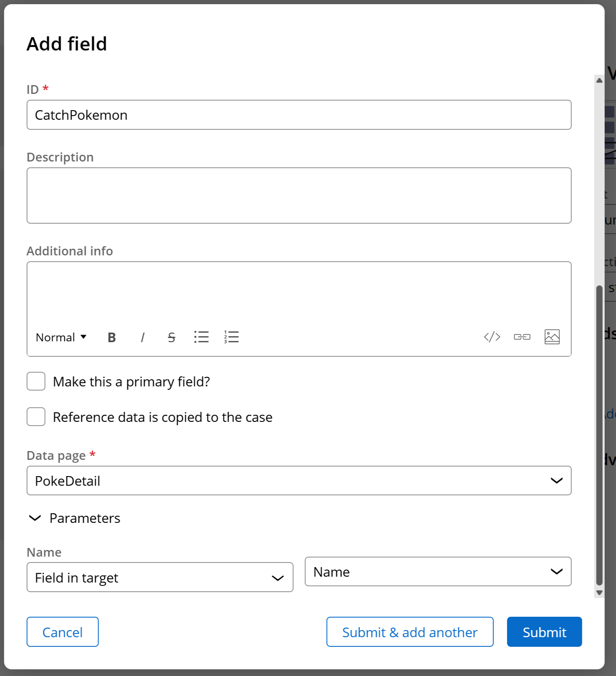
Task: Open the Normal text style dropdown
Action: coord(61,337)
